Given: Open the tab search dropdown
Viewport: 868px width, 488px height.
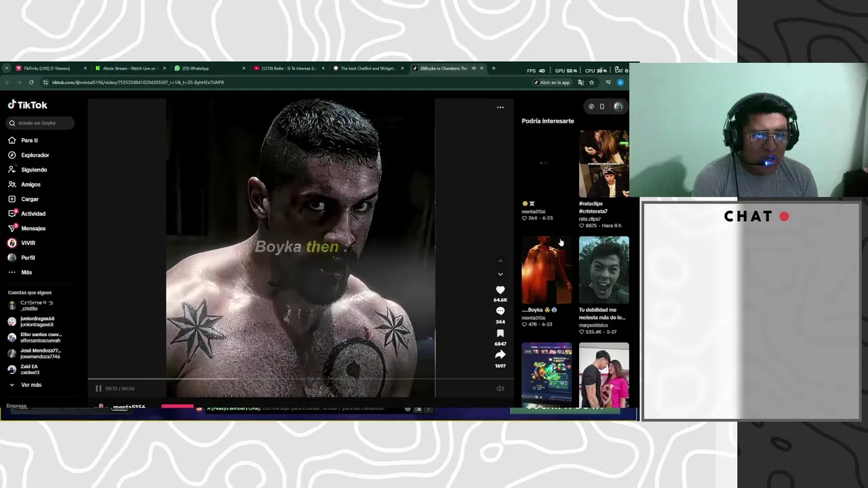Looking at the screenshot, I should (x=7, y=68).
